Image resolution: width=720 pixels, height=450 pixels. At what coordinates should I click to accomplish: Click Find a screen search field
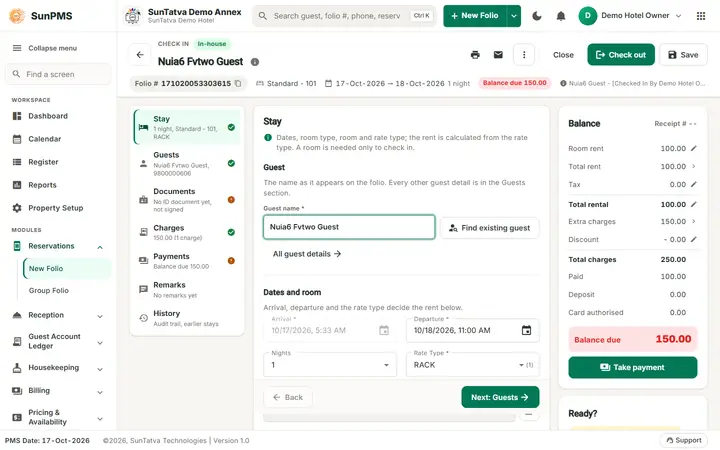pyautogui.click(x=59, y=74)
